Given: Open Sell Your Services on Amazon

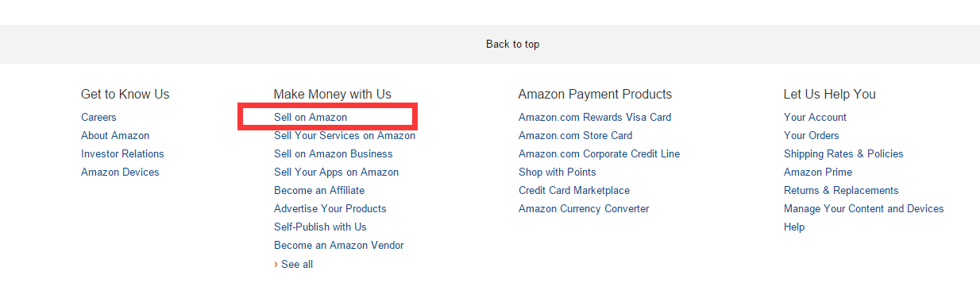Looking at the screenshot, I should tap(345, 135).
